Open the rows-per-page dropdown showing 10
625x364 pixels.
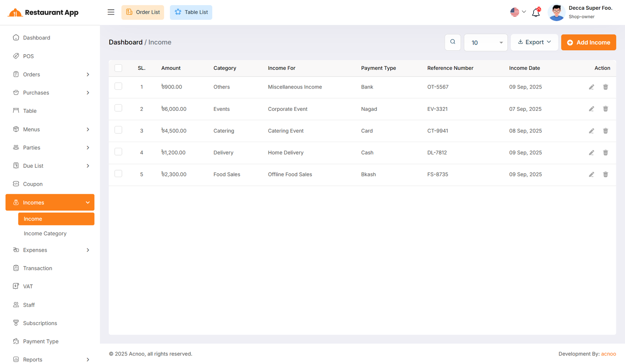(x=486, y=43)
